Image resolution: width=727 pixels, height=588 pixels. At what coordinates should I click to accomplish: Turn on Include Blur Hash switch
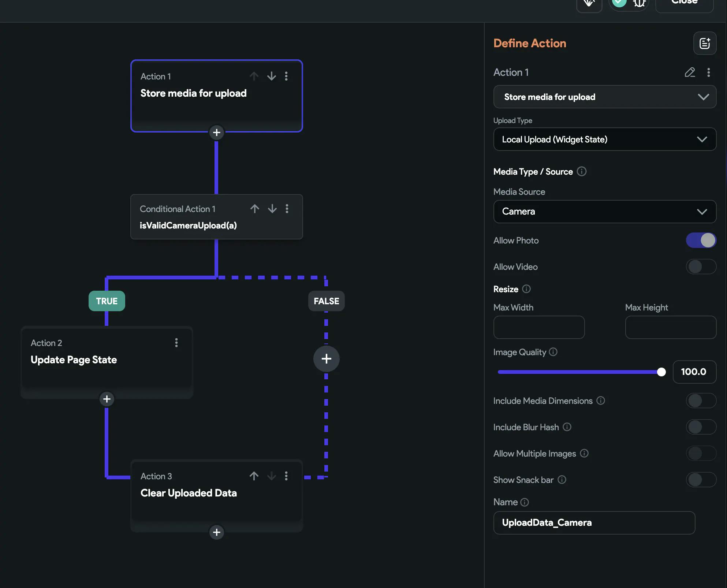(x=701, y=427)
